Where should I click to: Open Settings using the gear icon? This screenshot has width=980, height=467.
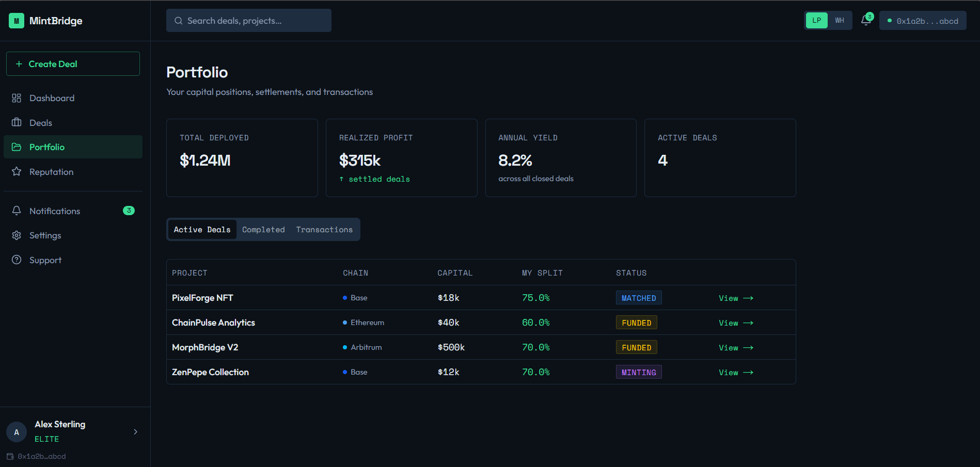pyautogui.click(x=17, y=235)
